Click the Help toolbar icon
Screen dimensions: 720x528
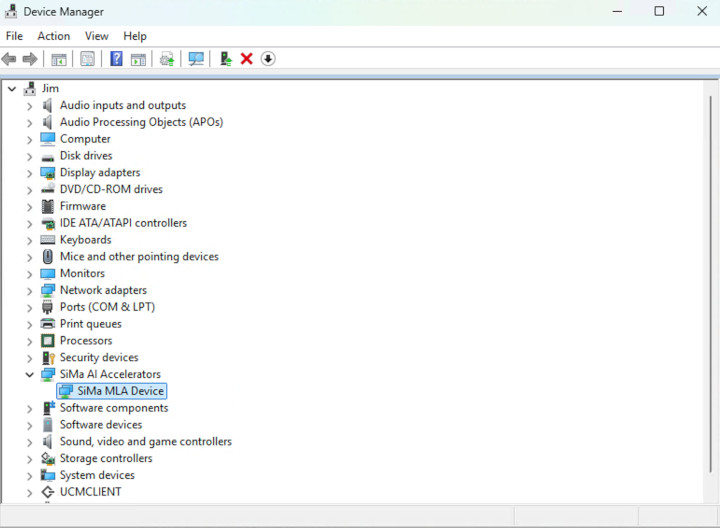[x=116, y=59]
